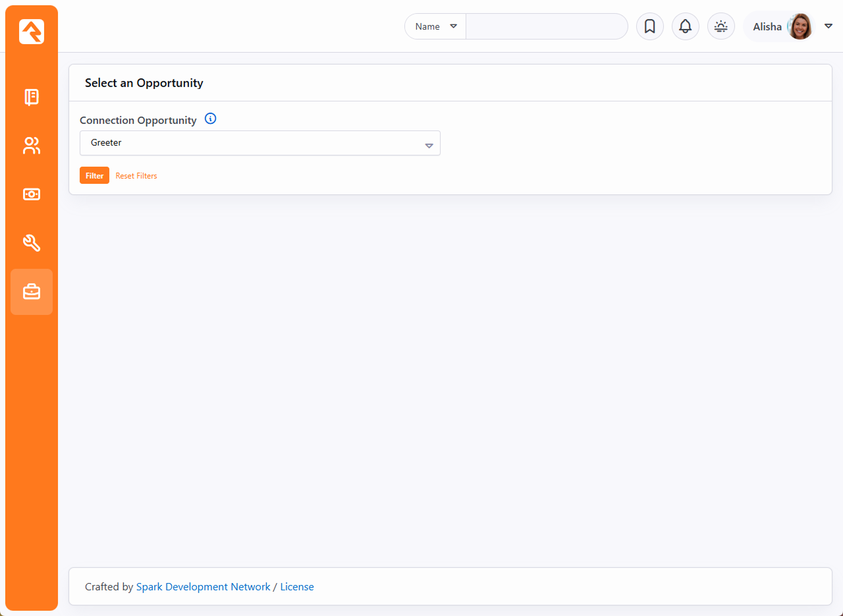Open the People section in sidebar
This screenshot has height=616, width=843.
pyautogui.click(x=32, y=146)
